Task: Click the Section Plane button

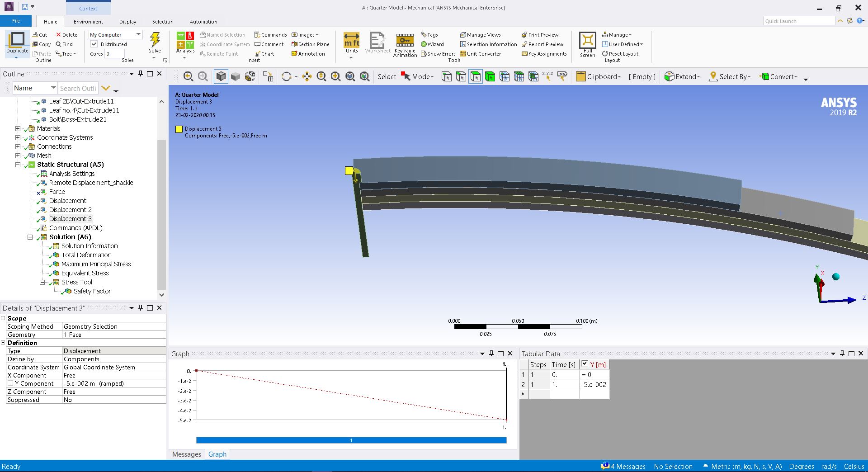Action: click(x=310, y=44)
